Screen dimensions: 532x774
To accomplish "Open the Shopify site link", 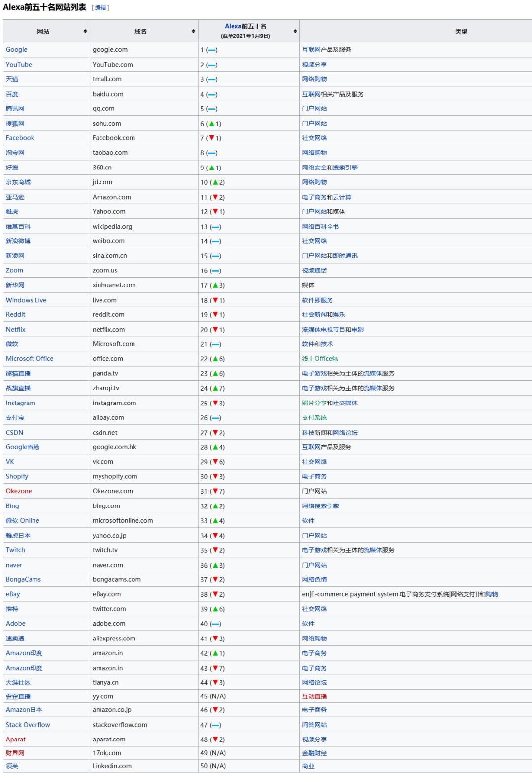I will tap(17, 476).
